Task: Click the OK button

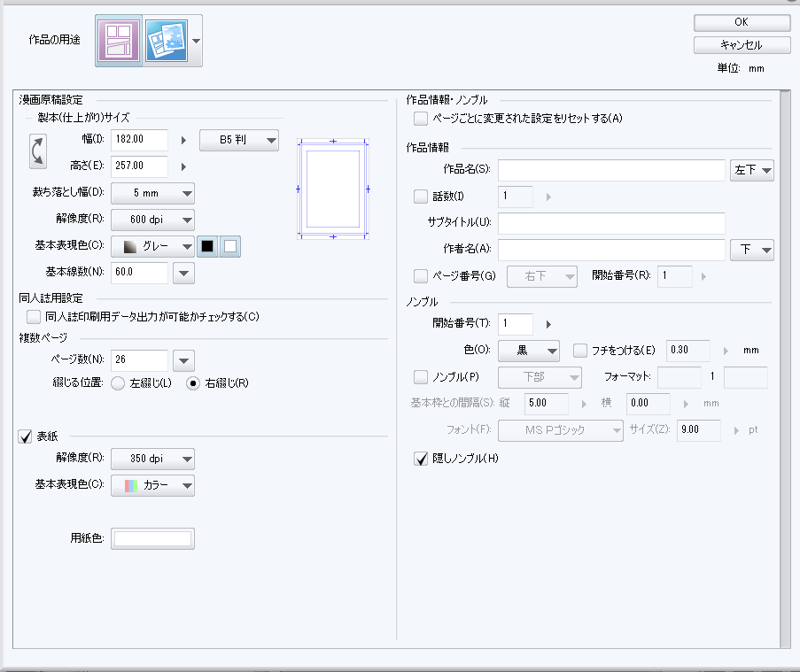Action: click(742, 22)
